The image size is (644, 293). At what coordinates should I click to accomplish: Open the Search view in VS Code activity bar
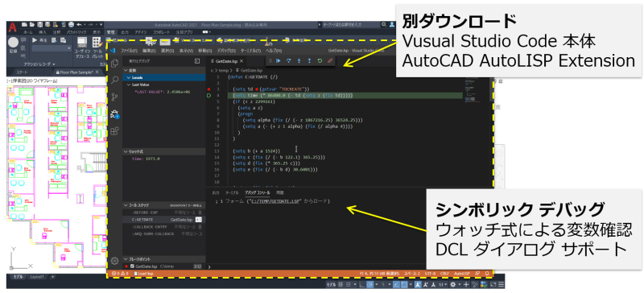click(x=115, y=80)
